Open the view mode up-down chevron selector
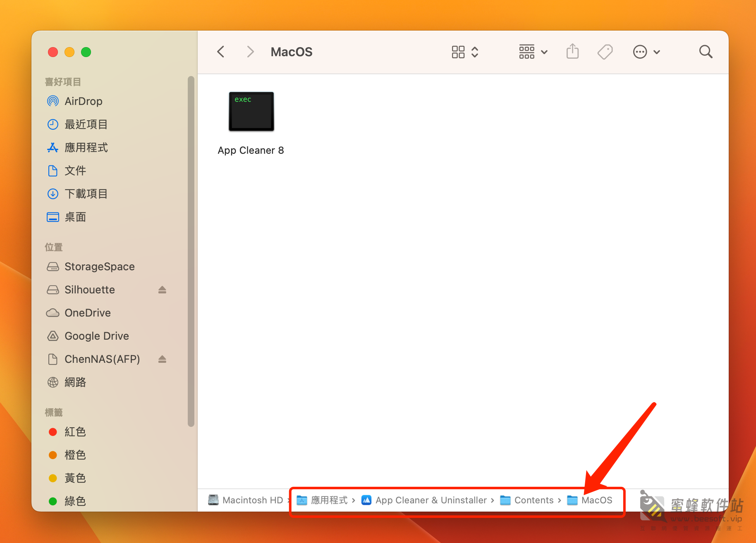Viewport: 756px width, 543px height. [475, 52]
